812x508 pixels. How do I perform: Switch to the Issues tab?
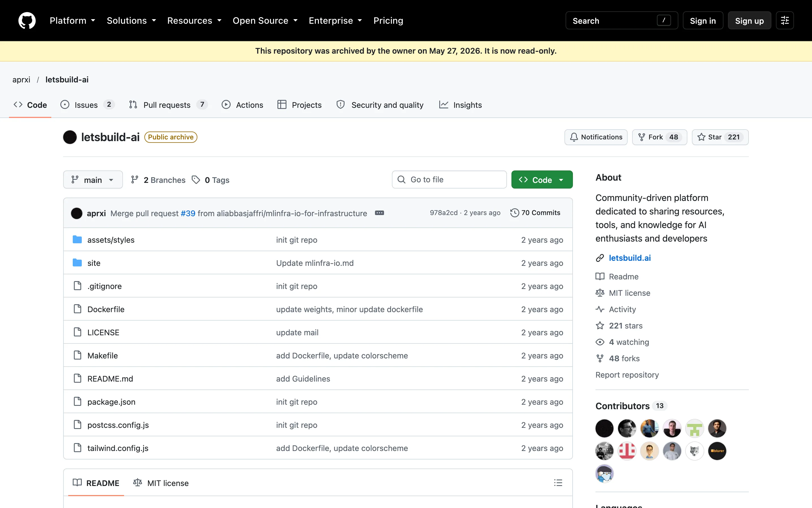click(88, 105)
